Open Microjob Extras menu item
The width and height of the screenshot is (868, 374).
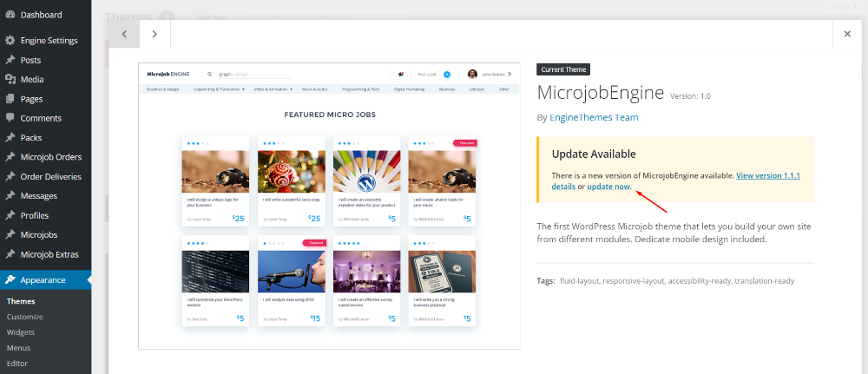click(x=49, y=254)
